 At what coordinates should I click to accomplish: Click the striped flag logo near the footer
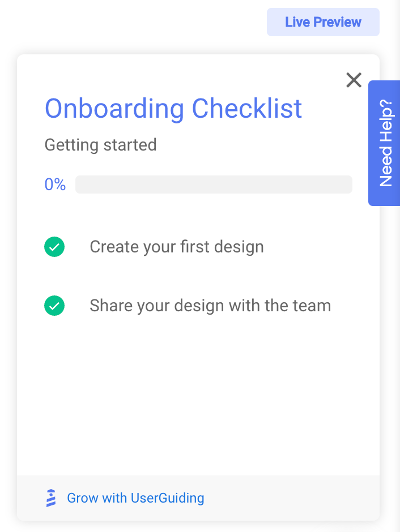tap(52, 498)
